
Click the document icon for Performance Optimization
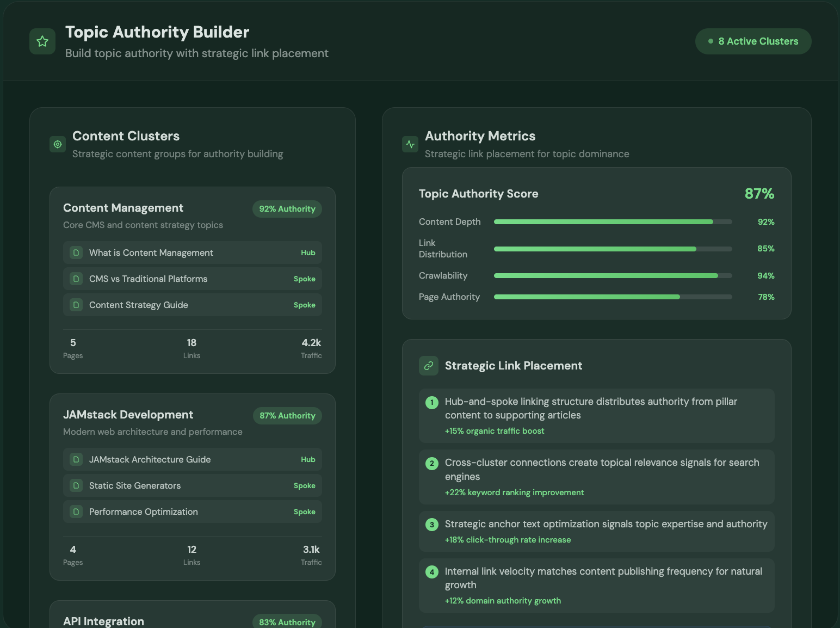click(x=77, y=512)
